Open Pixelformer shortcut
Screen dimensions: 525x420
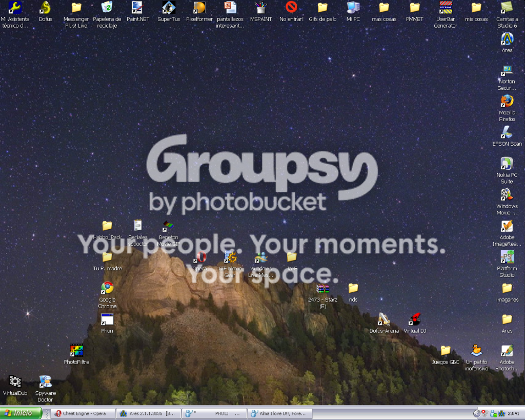[x=199, y=12]
